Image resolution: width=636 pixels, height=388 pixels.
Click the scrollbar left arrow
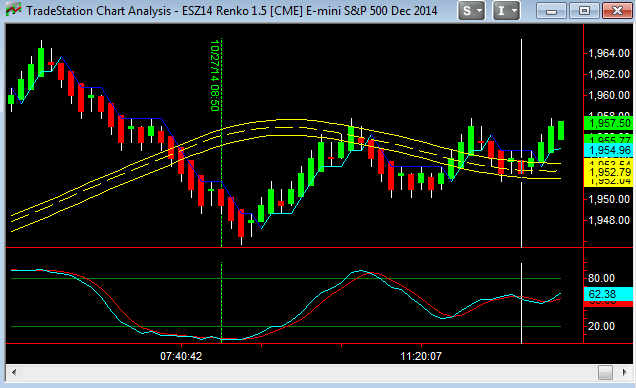pos(13,372)
